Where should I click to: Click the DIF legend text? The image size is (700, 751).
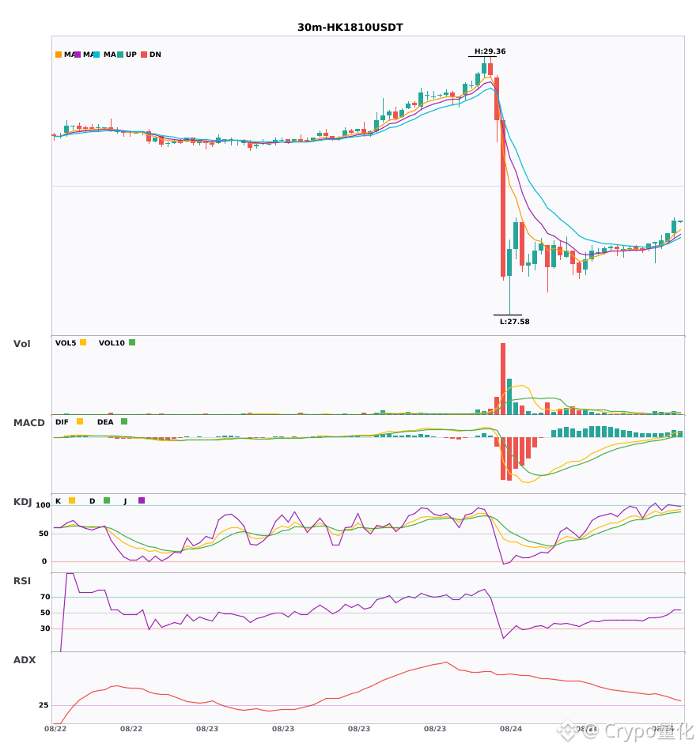coord(62,422)
